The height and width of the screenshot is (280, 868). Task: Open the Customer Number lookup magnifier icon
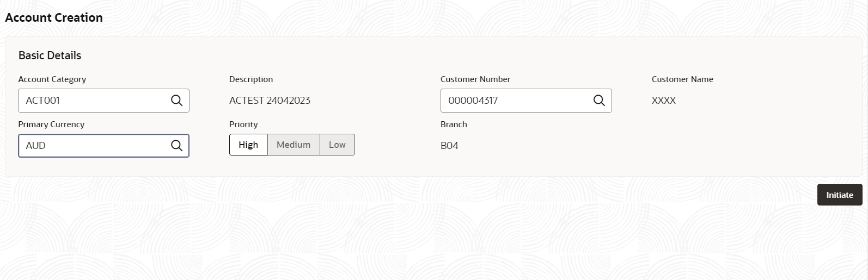tap(599, 101)
